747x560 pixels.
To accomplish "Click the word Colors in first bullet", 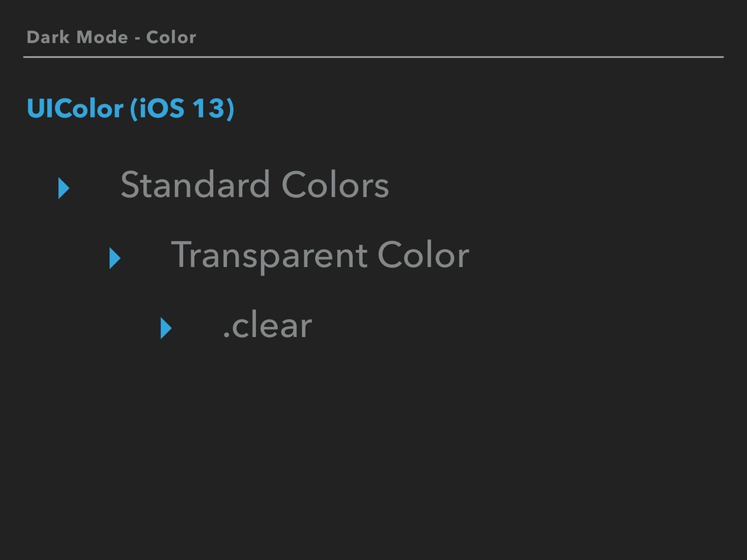I will (336, 184).
